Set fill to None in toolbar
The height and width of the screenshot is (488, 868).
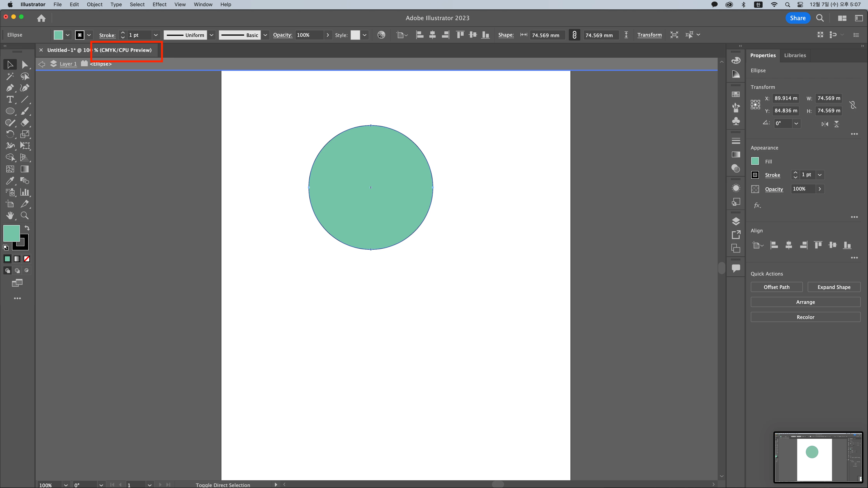tap(27, 259)
